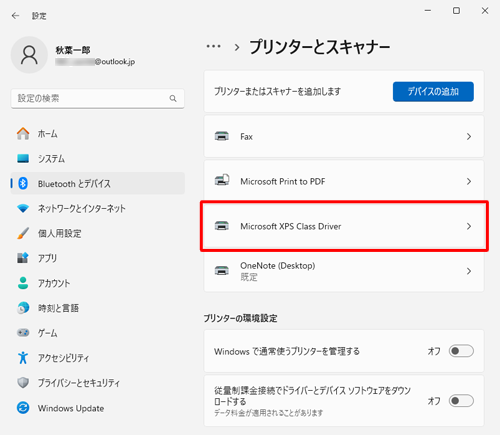
Task: Expand OneNote (Desktop) printer entry chevron
Action: tap(469, 271)
